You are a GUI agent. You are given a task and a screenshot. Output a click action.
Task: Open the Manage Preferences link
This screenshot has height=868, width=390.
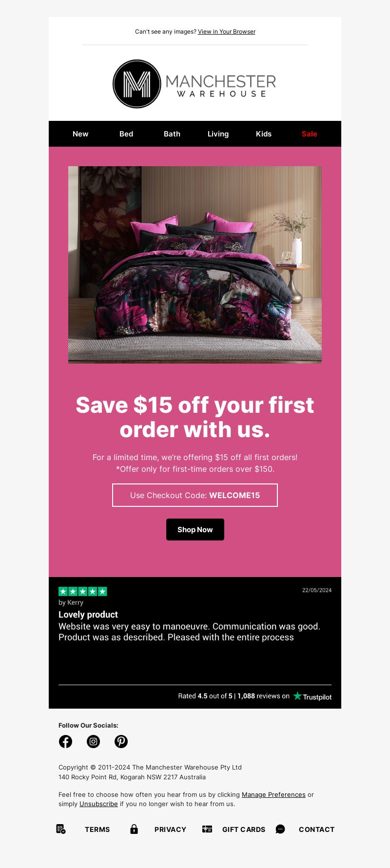click(x=273, y=794)
